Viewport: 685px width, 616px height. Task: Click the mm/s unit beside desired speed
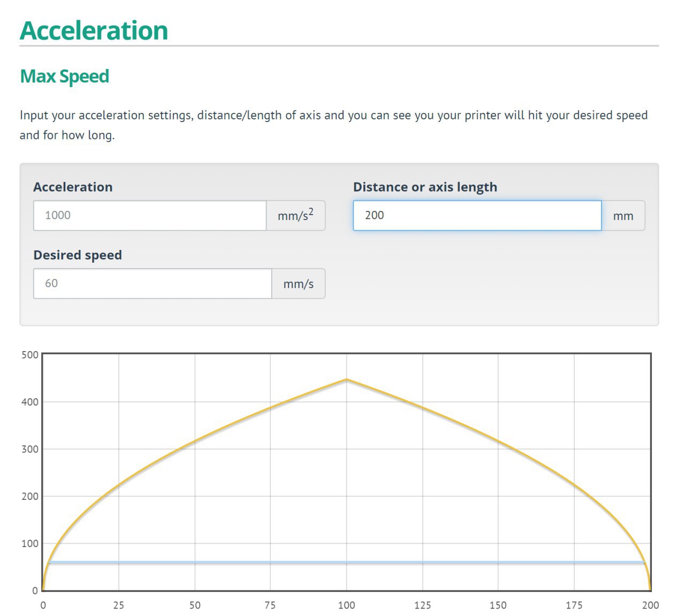(298, 284)
